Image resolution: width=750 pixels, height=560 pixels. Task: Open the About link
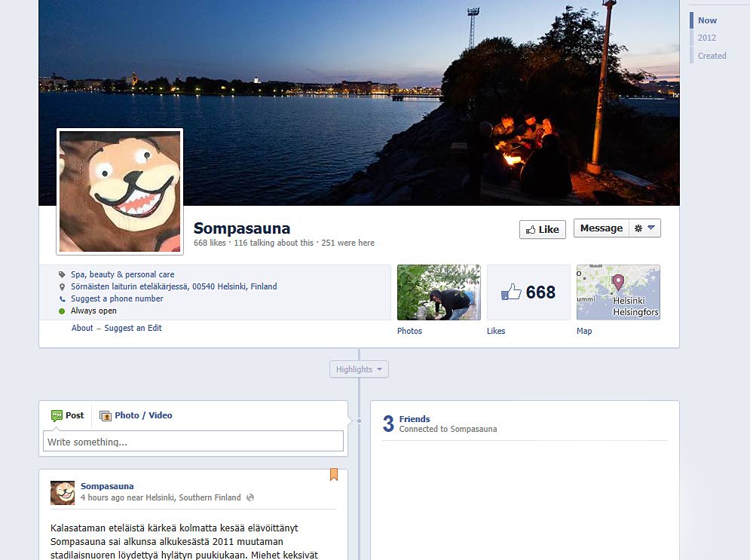coord(82,328)
